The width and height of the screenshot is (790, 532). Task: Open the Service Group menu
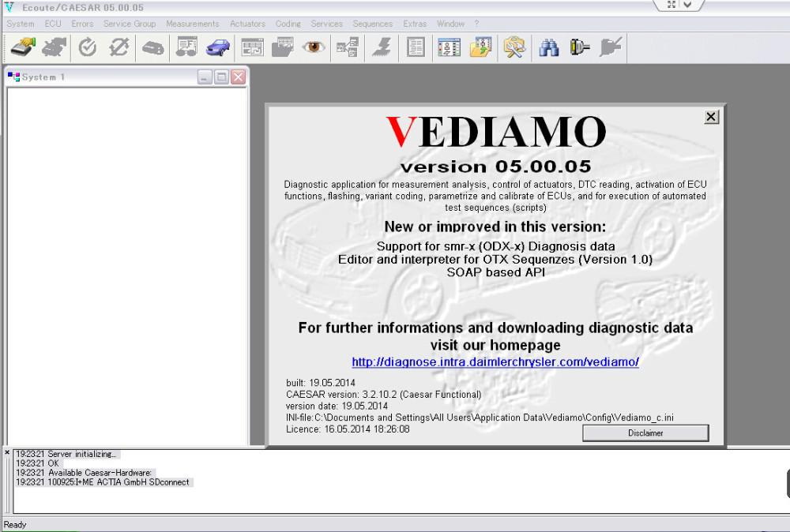coord(130,24)
